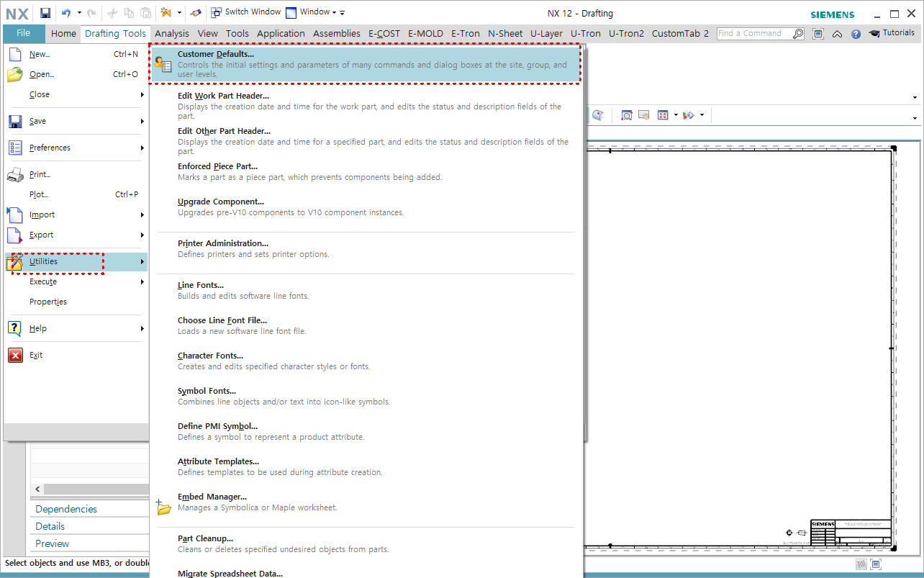Open Attribute Templates...
This screenshot has width=924, height=578.
365,466
